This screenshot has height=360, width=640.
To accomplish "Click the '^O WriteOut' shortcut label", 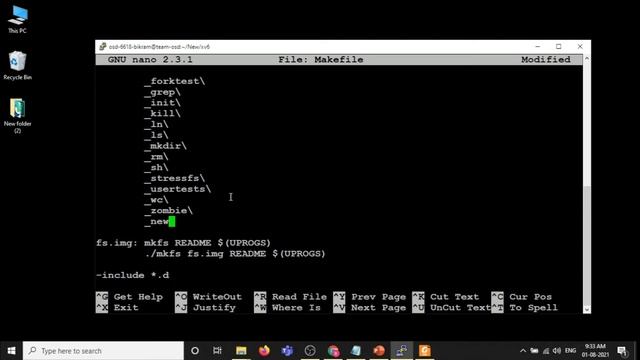I will click(x=209, y=297).
